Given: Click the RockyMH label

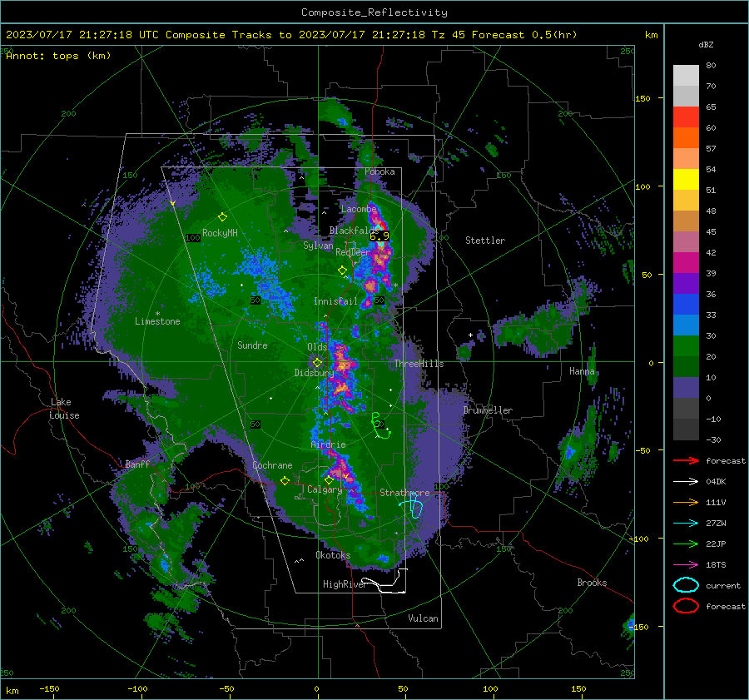Looking at the screenshot, I should pyautogui.click(x=220, y=233).
